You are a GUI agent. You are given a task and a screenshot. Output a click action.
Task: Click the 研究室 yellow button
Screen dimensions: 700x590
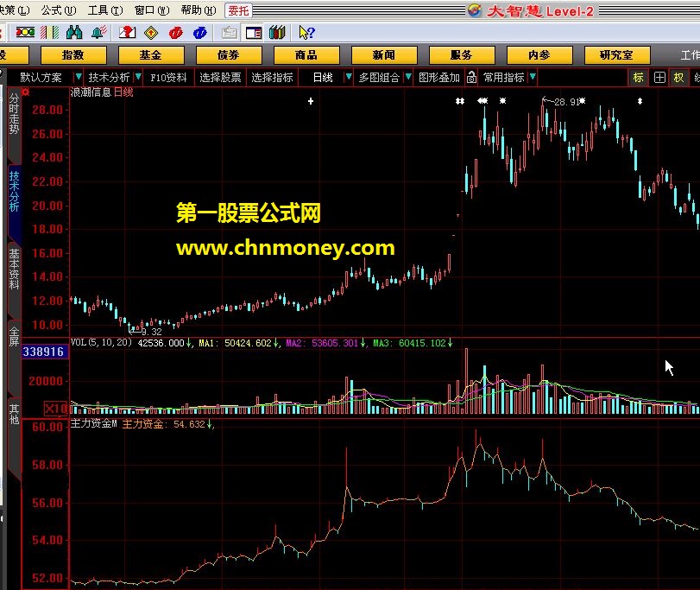617,55
